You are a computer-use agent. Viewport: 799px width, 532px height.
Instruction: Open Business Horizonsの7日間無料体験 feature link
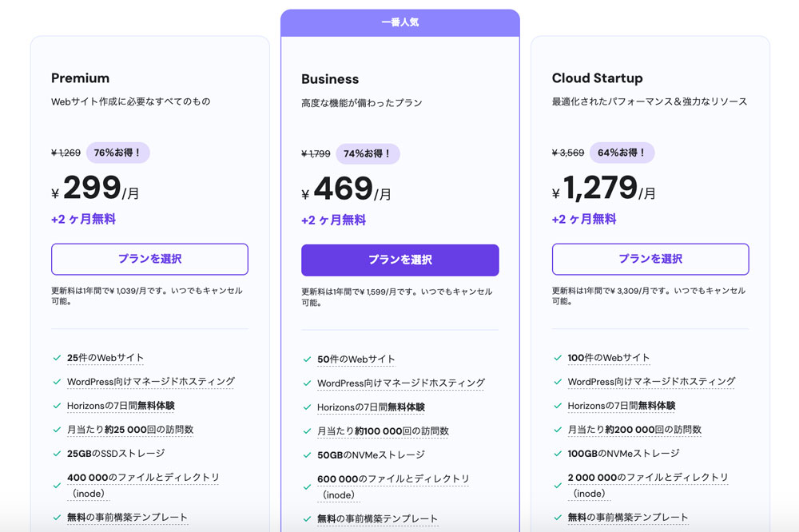tap(371, 407)
